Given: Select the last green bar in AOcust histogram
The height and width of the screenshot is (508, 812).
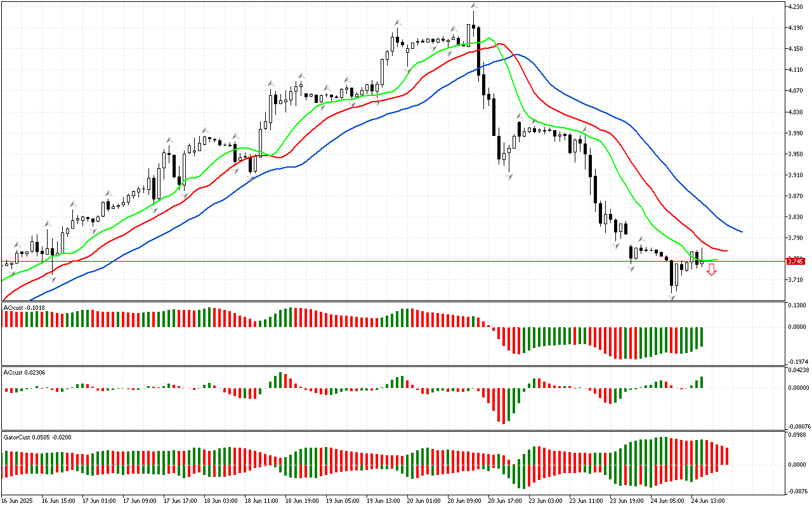Looking at the screenshot, I should tap(702, 337).
